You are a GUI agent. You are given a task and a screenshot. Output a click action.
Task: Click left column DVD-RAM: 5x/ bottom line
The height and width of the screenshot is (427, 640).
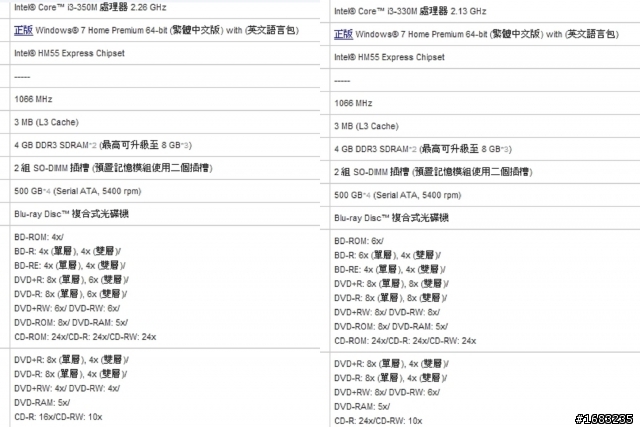[42, 403]
